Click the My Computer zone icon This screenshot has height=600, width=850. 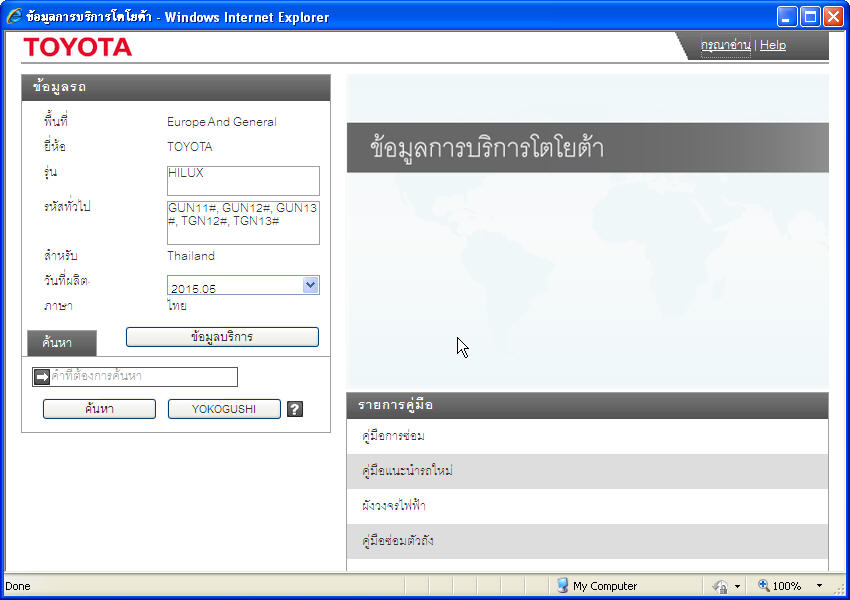tap(562, 585)
